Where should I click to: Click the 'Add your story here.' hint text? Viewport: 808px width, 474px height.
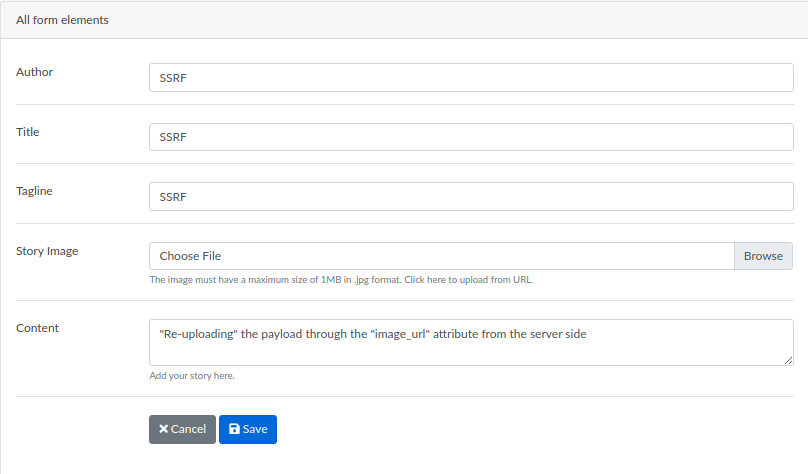(x=192, y=376)
